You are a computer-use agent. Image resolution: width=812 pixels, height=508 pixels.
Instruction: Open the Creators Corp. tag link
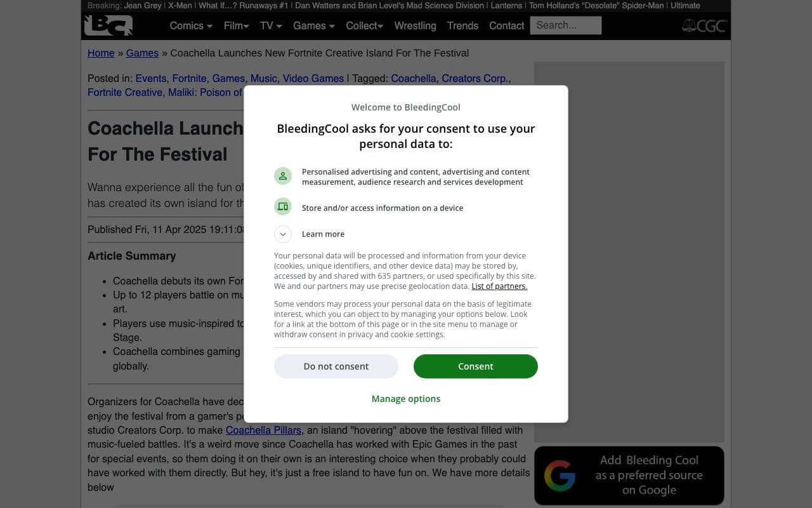tap(475, 79)
